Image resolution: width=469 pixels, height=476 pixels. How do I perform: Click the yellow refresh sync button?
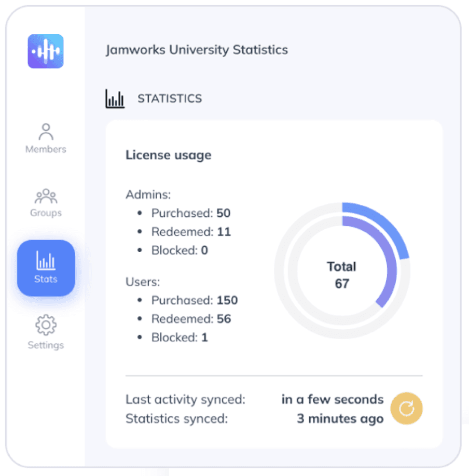[x=406, y=408]
